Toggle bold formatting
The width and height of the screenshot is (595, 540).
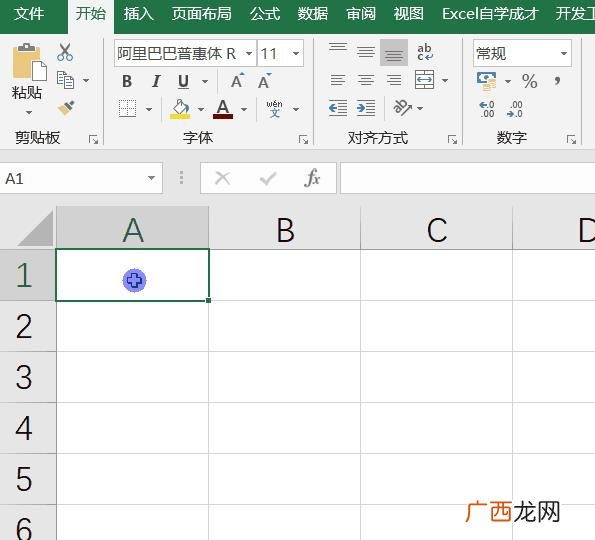127,81
